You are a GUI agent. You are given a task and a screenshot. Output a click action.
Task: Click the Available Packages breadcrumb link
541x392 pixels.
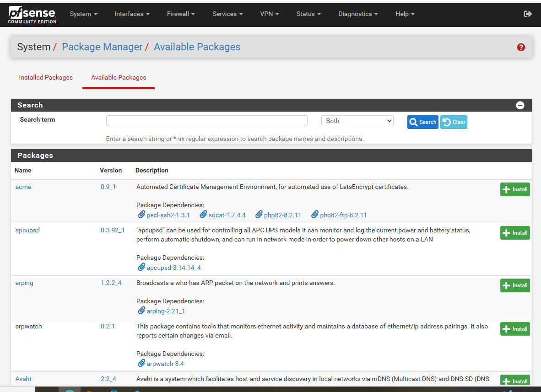(x=197, y=47)
